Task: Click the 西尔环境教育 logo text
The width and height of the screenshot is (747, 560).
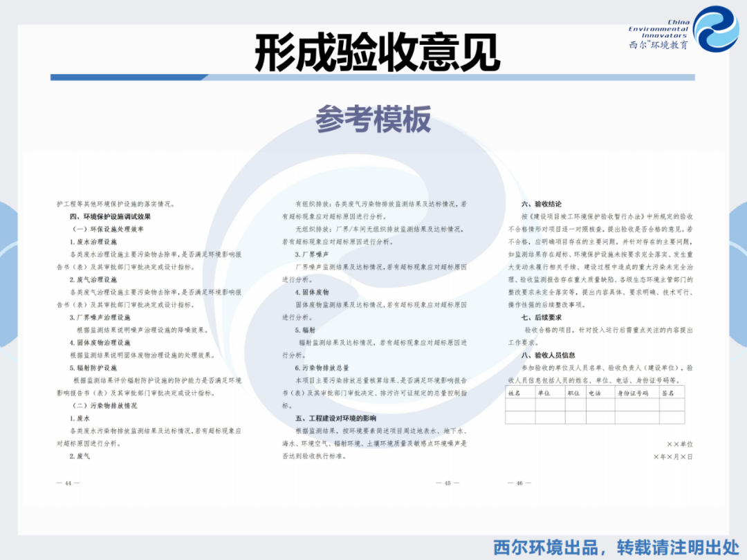Action: click(x=658, y=45)
